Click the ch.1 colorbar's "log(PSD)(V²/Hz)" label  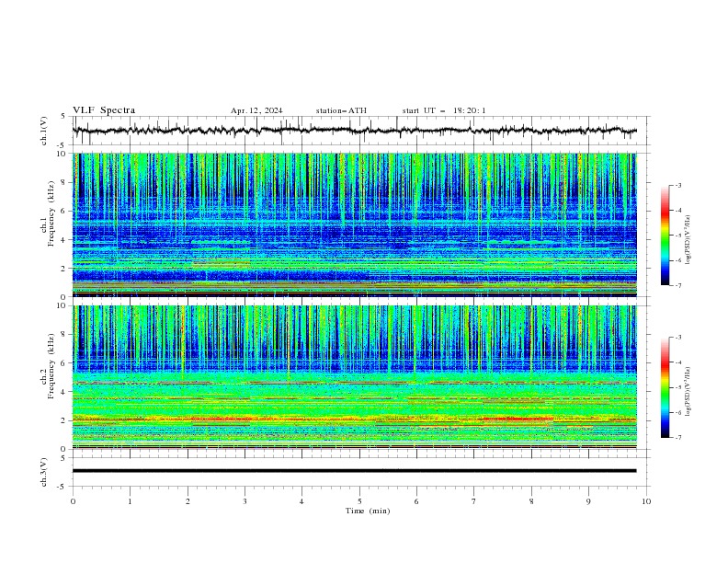tap(688, 240)
